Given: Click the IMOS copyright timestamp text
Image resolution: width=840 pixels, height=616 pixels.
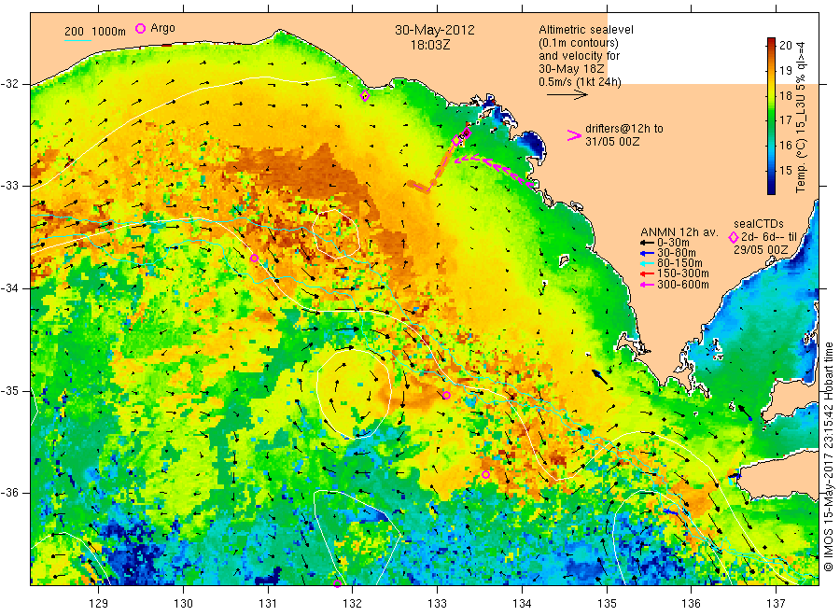Looking at the screenshot, I should point(828,457).
